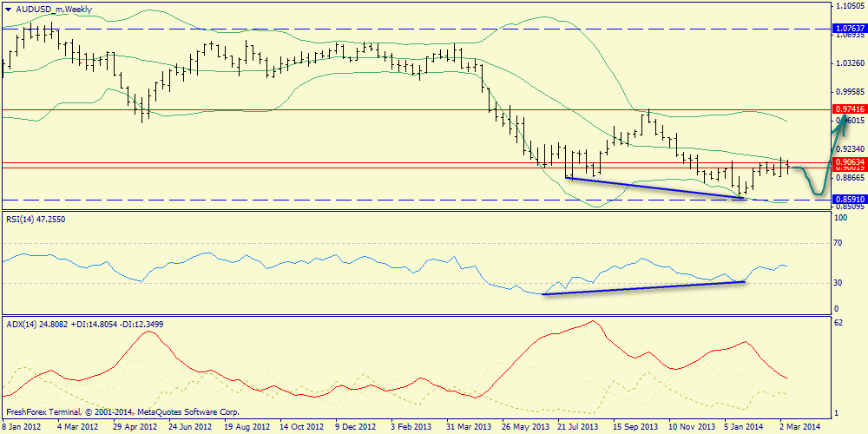This screenshot has width=868, height=434.
Task: Click the 0.85910 price level label
Action: point(848,200)
